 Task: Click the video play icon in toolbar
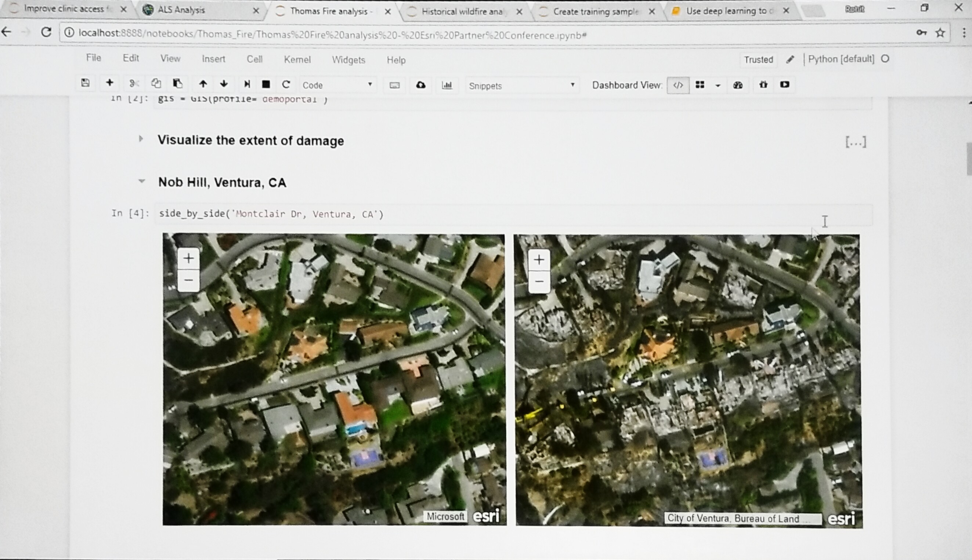click(x=785, y=84)
